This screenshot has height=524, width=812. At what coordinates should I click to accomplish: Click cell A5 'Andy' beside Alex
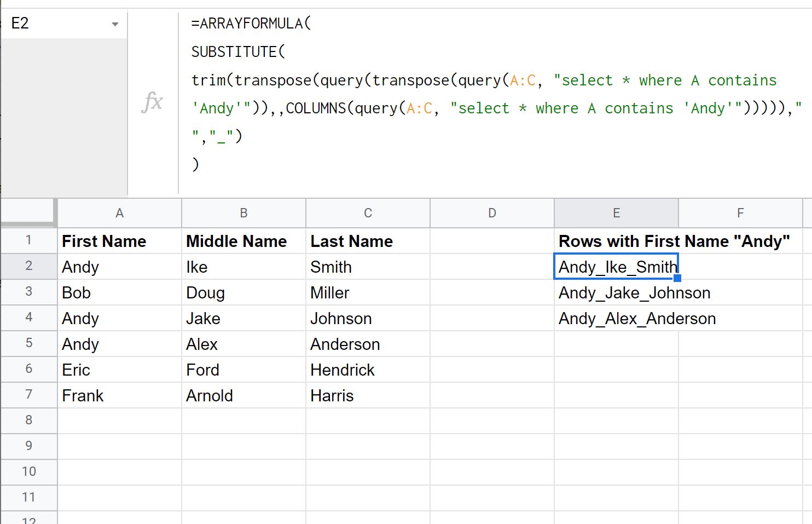point(119,344)
